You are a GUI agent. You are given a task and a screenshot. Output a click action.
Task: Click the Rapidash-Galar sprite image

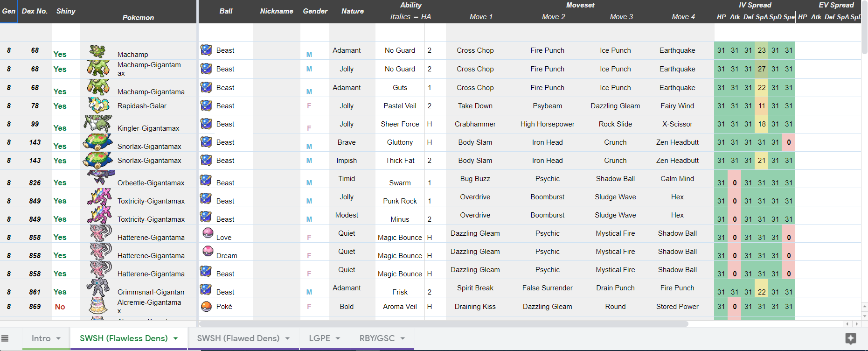coord(98,105)
